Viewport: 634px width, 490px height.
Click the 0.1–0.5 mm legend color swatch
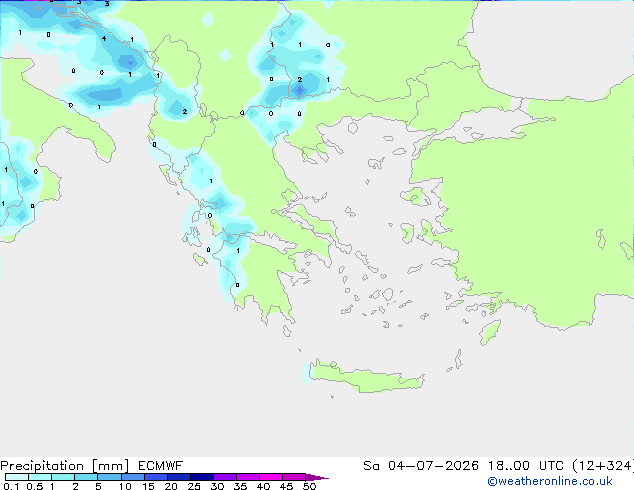coord(17,477)
